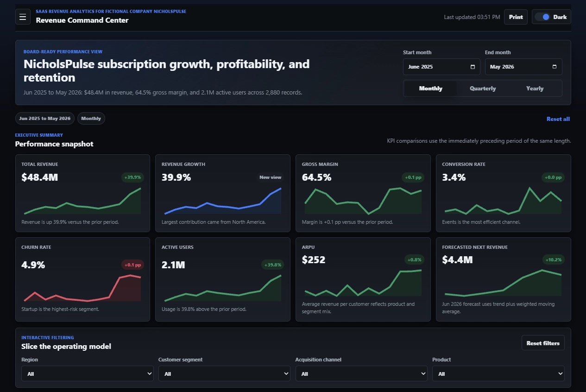The height and width of the screenshot is (392, 586).
Task: Click the Gross Margin sparkline chart
Action: tap(363, 201)
